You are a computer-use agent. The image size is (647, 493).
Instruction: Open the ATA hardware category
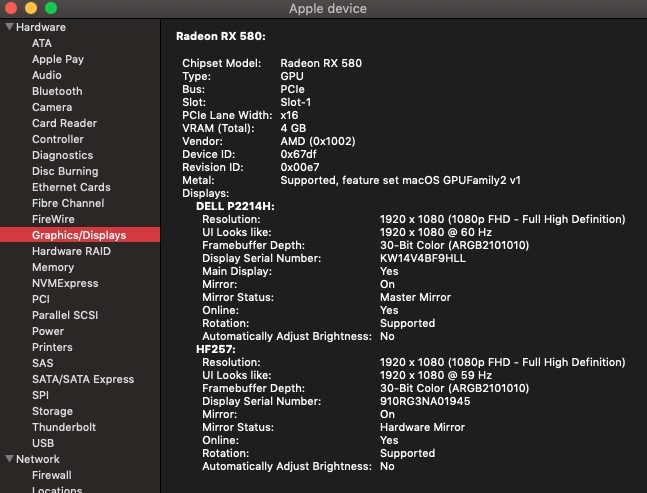click(x=42, y=43)
